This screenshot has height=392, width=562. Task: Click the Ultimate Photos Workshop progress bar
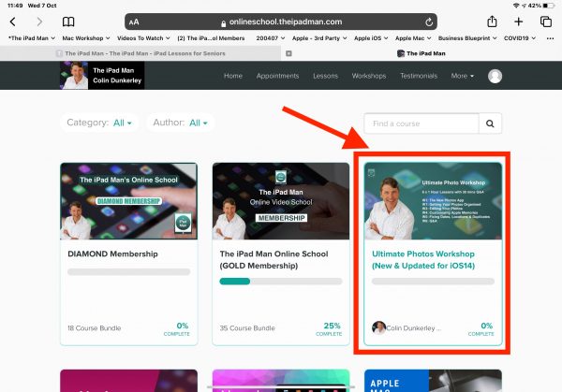point(433,282)
